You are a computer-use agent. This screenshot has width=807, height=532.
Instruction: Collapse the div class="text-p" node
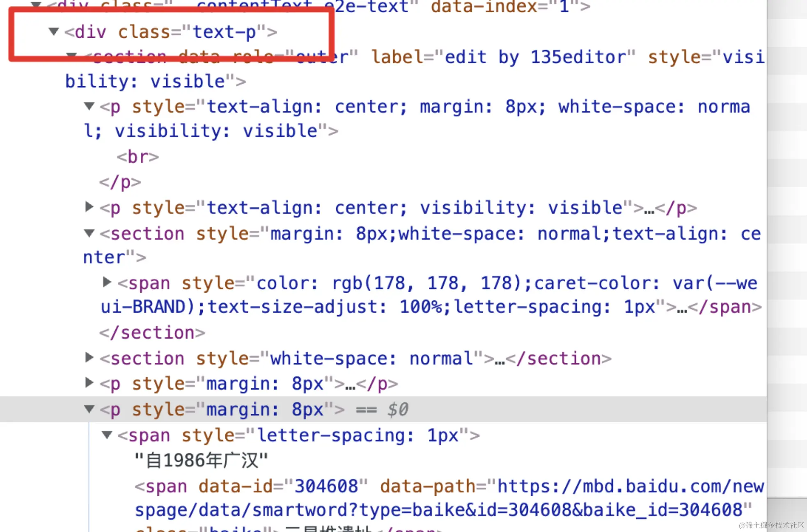(x=53, y=32)
